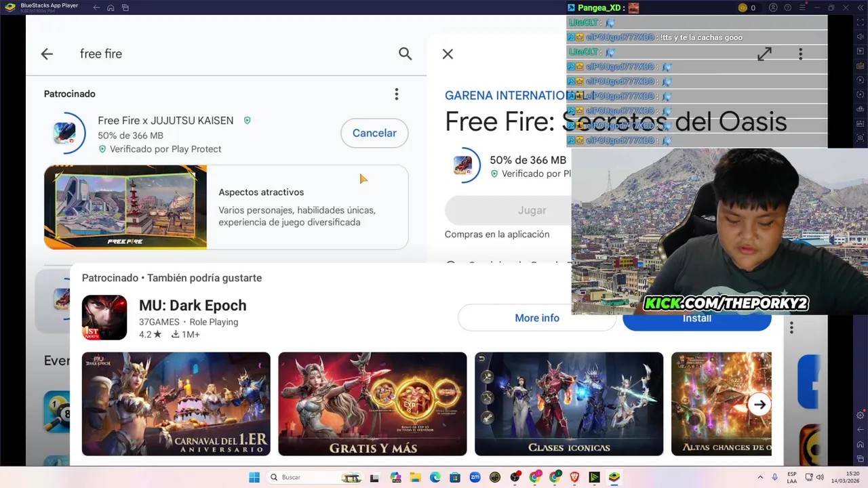Viewport: 868px width, 488px height.
Task: Click the Android back arrow in sidebar
Action: tap(861, 429)
